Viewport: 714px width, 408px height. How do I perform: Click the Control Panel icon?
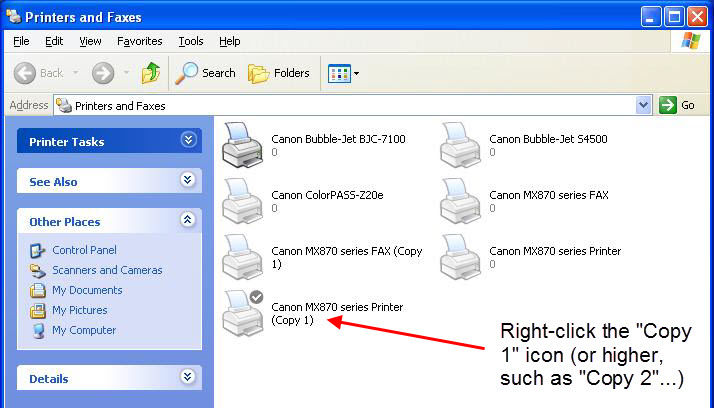tap(37, 250)
